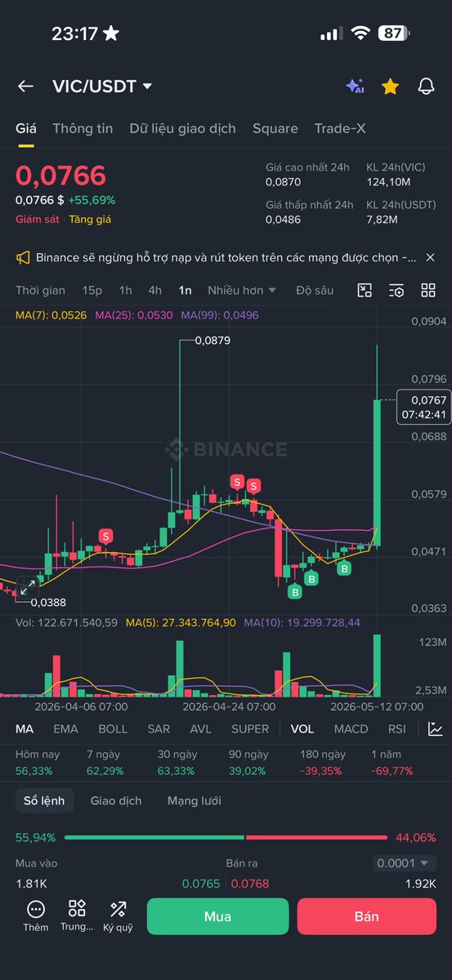The height and width of the screenshot is (980, 452).
Task: Open price alert bell icon
Action: [x=426, y=87]
